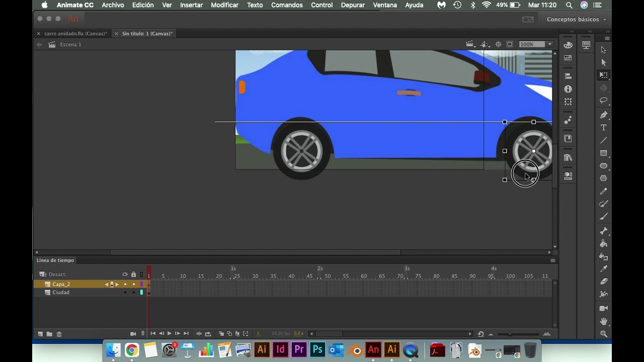Select the Pen tool
The height and width of the screenshot is (362, 644).
(x=603, y=115)
